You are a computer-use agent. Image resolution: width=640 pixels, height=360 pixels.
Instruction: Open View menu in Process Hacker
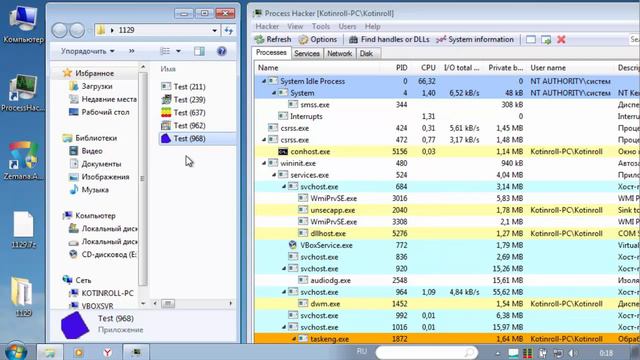click(295, 27)
